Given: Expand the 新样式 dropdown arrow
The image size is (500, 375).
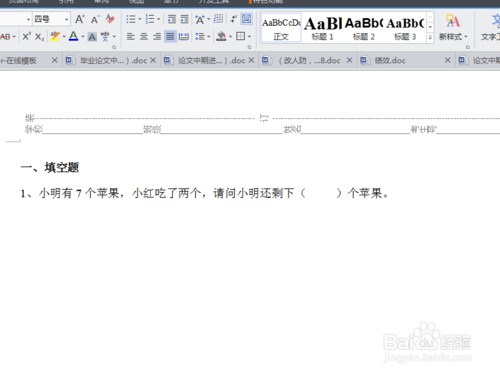Looking at the screenshot, I should click(x=466, y=36).
